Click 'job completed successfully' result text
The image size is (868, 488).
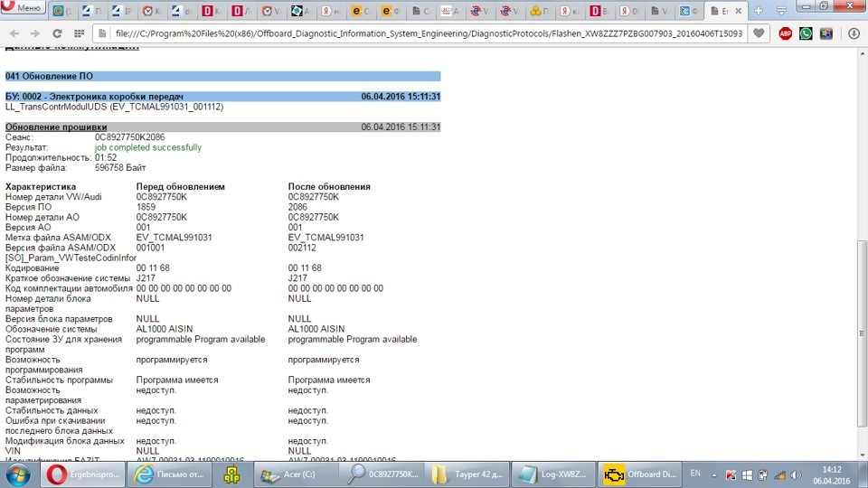point(147,147)
